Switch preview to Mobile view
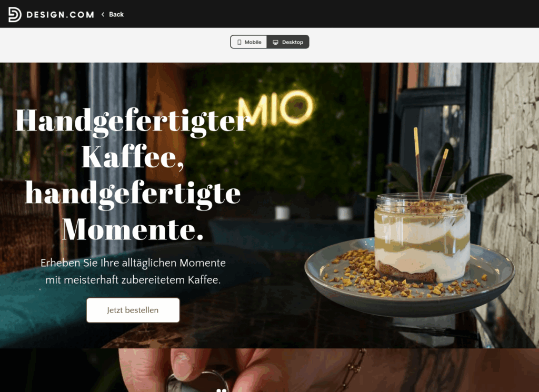 [249, 42]
